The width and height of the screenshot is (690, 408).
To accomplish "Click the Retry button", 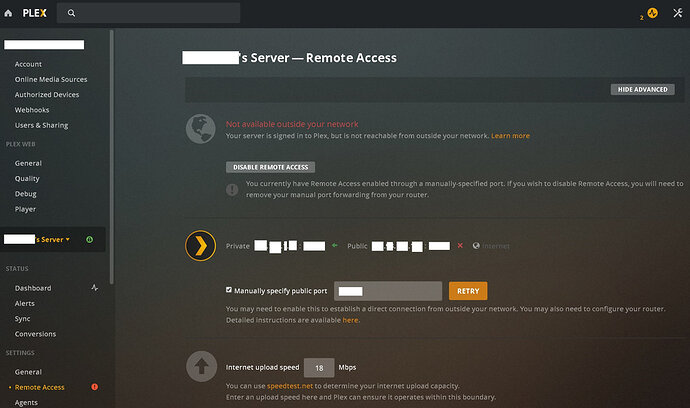I will pos(468,291).
